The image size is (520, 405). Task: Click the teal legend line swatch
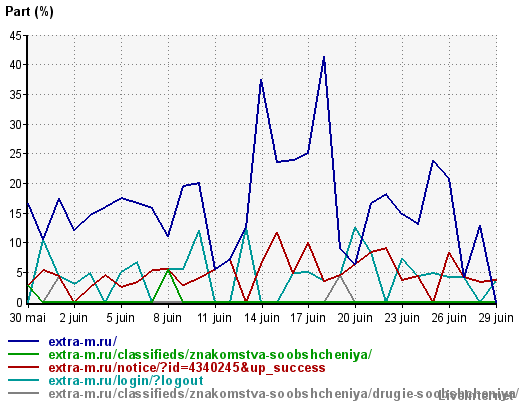pos(23,380)
